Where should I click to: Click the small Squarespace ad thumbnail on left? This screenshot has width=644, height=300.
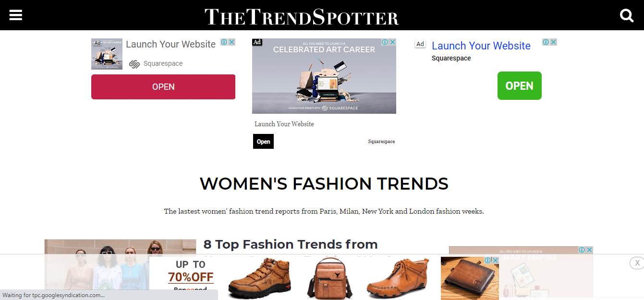107,54
